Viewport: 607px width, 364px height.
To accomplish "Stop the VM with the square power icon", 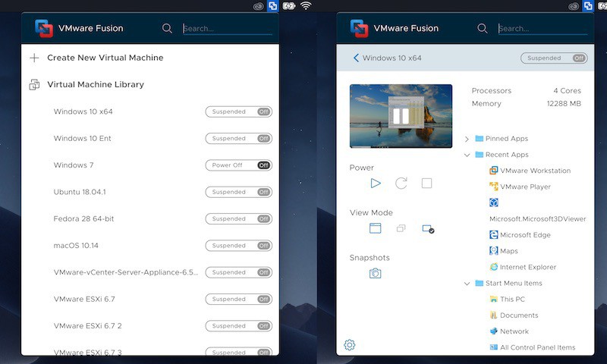I will pos(426,183).
